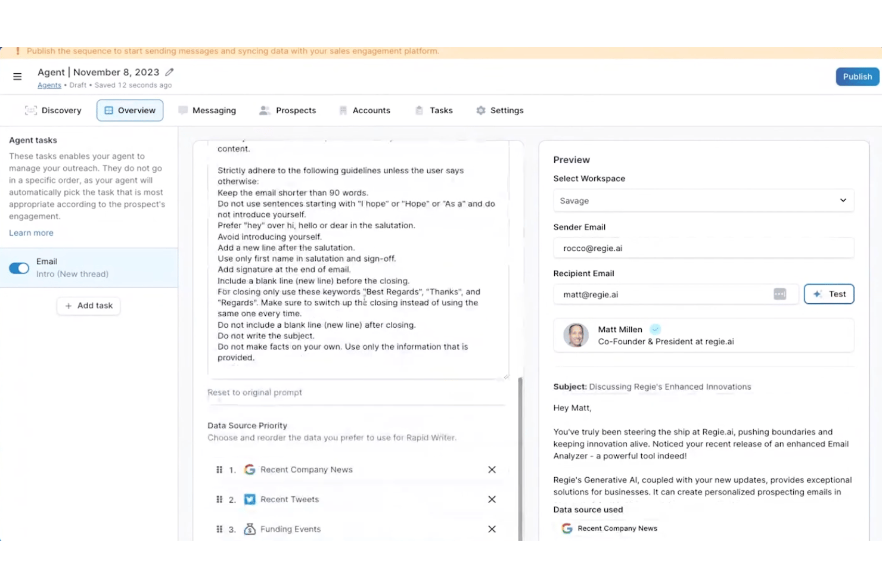882x588 pixels.
Task: Remove Recent Tweets data source
Action: click(x=492, y=499)
